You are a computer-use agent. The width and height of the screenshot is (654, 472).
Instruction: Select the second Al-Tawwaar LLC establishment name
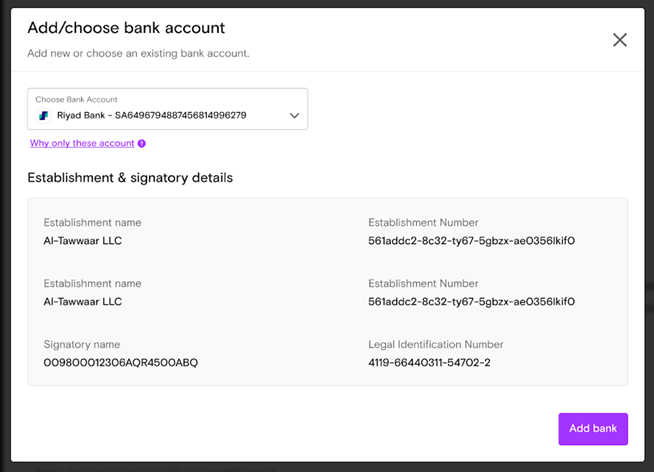tap(83, 301)
